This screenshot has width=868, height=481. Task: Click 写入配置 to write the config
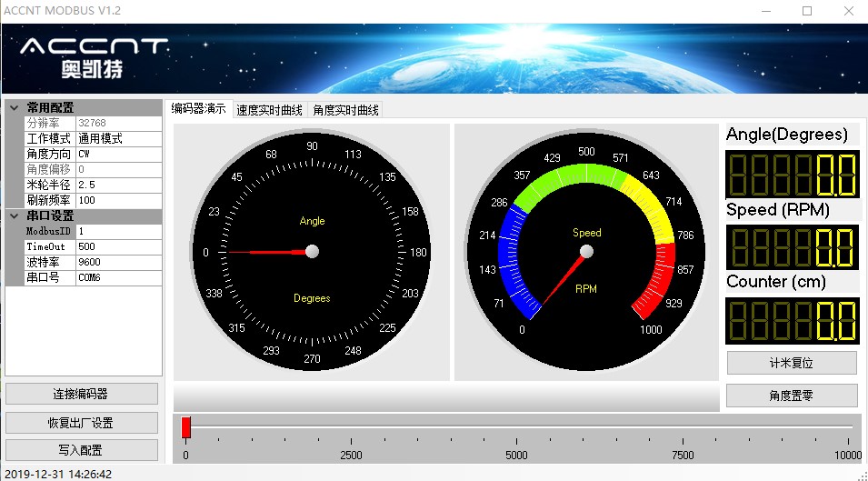tap(82, 450)
